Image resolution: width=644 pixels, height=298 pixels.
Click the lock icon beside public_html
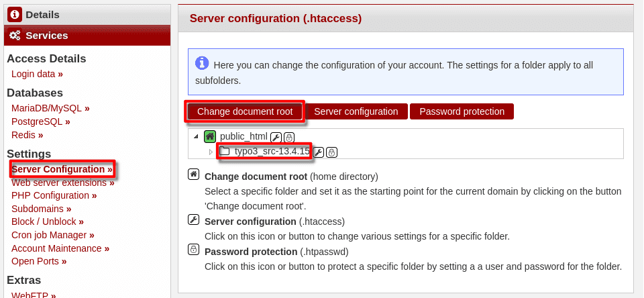point(288,137)
